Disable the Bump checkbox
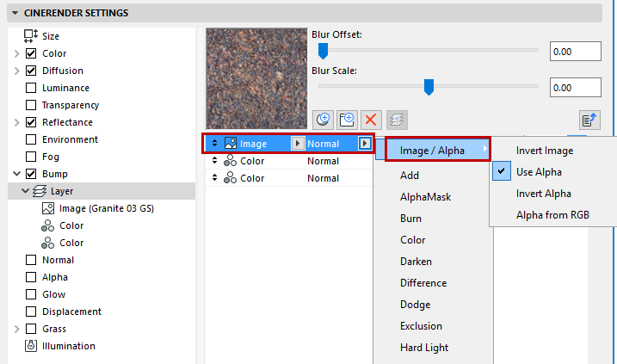 click(31, 174)
